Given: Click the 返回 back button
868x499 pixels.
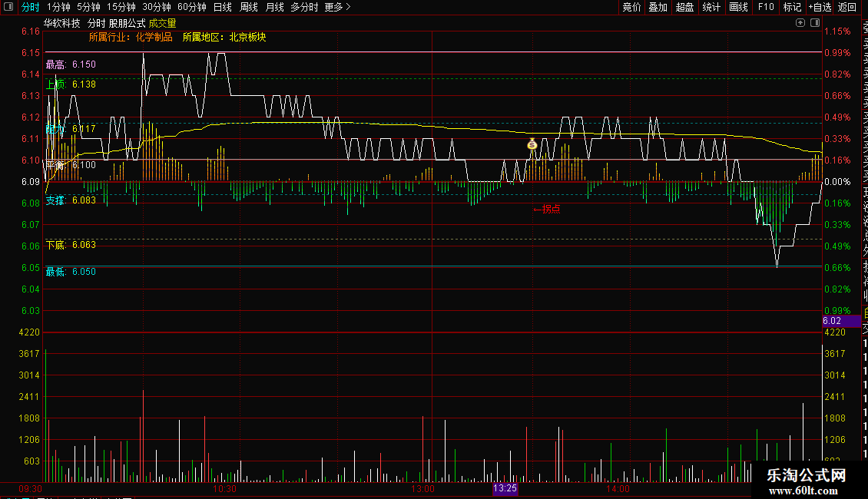Looking at the screenshot, I should coord(847,7).
